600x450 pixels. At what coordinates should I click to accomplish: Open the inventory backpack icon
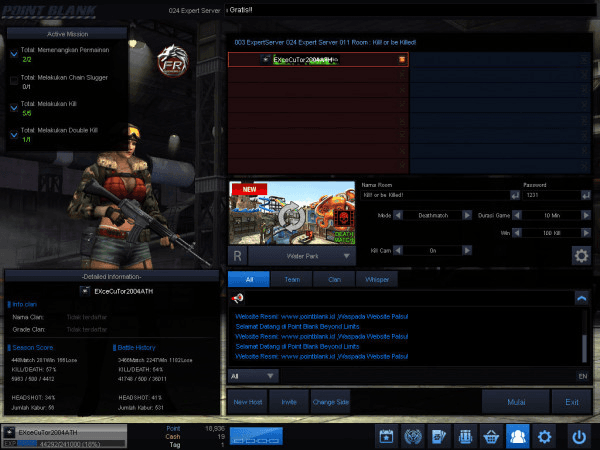tap(465, 436)
